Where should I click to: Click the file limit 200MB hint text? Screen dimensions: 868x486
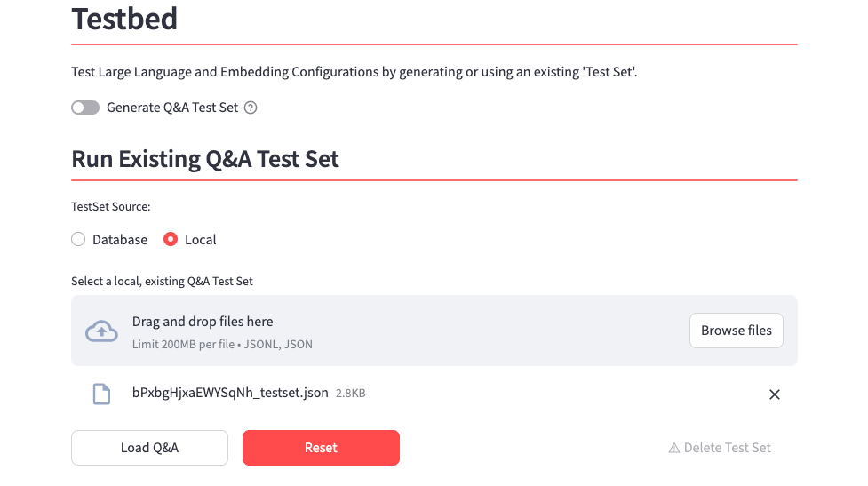click(x=222, y=344)
